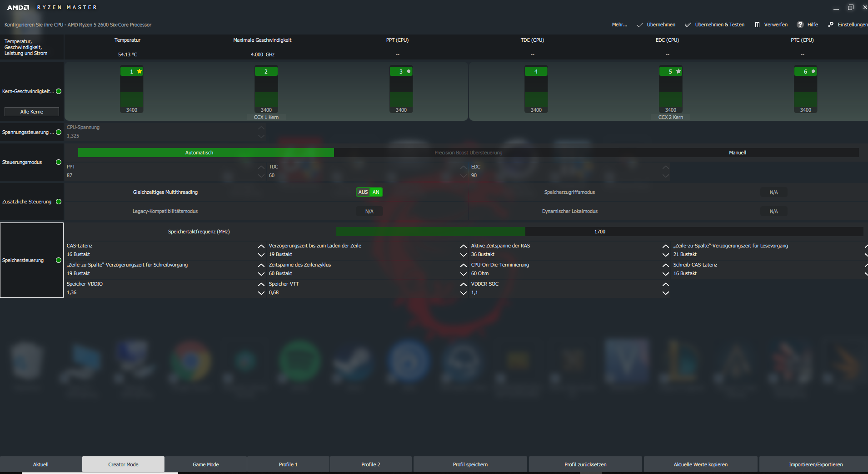
Task: Increase CPU-Spannung up arrow
Action: click(x=261, y=128)
